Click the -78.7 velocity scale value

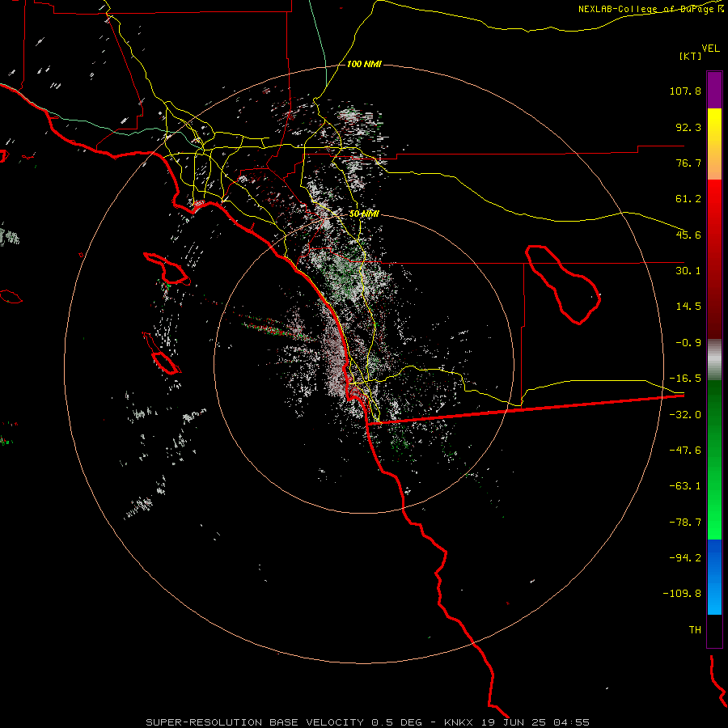pyautogui.click(x=685, y=523)
